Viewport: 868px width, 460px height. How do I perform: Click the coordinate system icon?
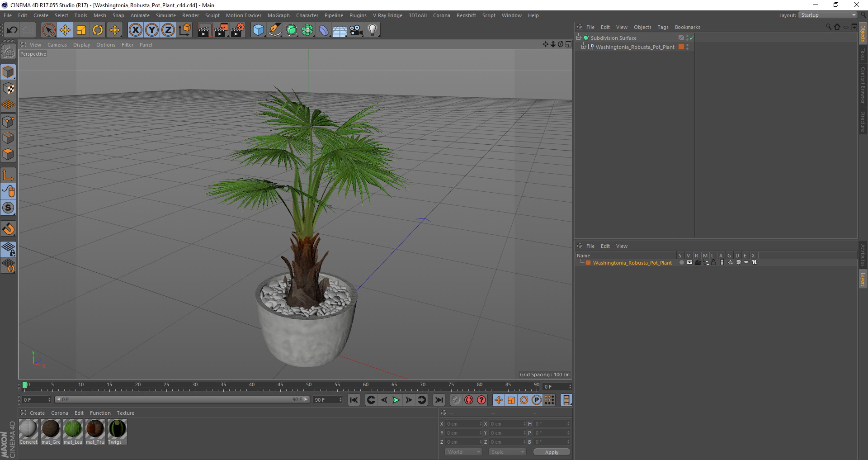pyautogui.click(x=184, y=30)
